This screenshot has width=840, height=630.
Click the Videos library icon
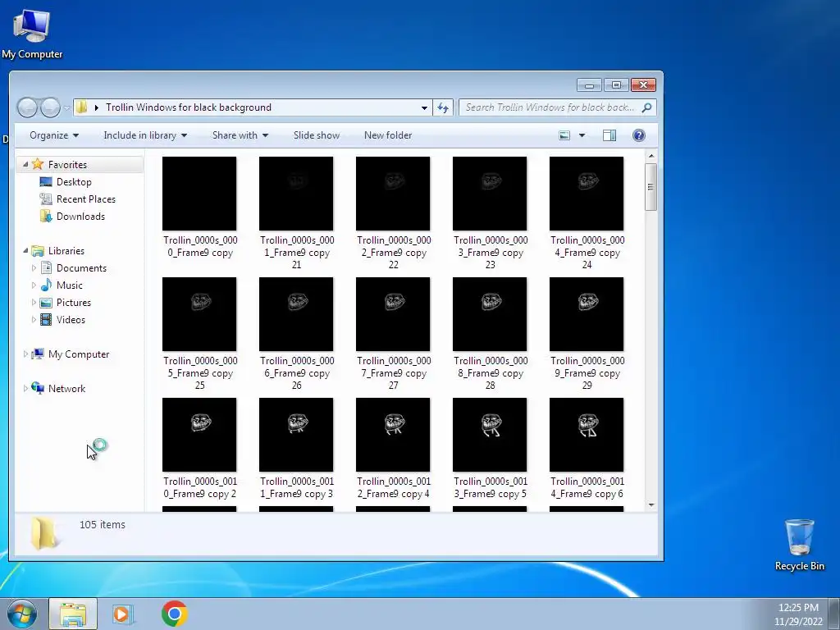(47, 320)
